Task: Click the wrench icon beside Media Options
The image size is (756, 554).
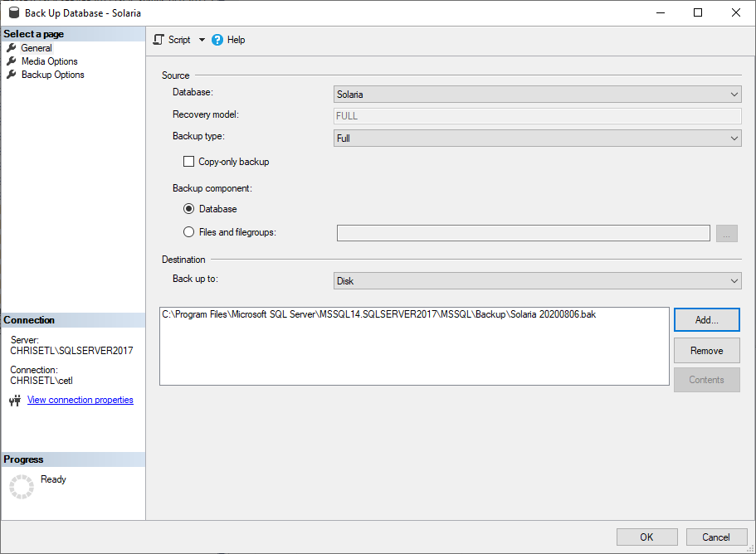Action: tap(12, 61)
